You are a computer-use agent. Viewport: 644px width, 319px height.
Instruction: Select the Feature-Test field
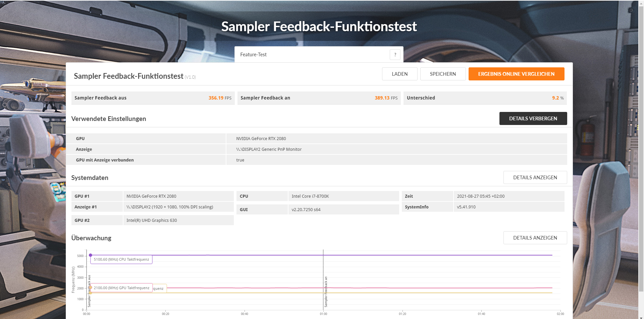coord(319,55)
